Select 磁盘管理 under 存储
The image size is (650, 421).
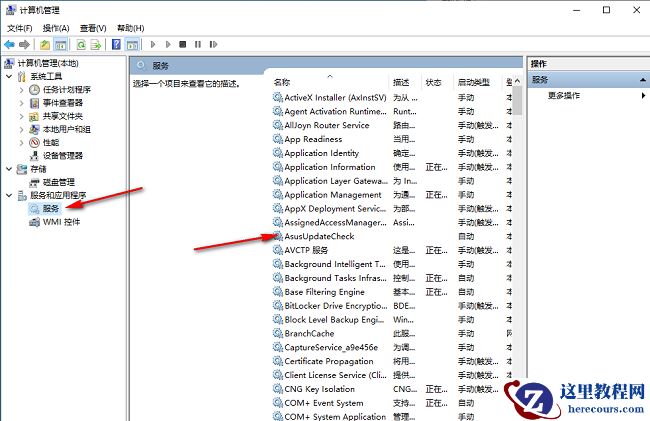pyautogui.click(x=59, y=182)
